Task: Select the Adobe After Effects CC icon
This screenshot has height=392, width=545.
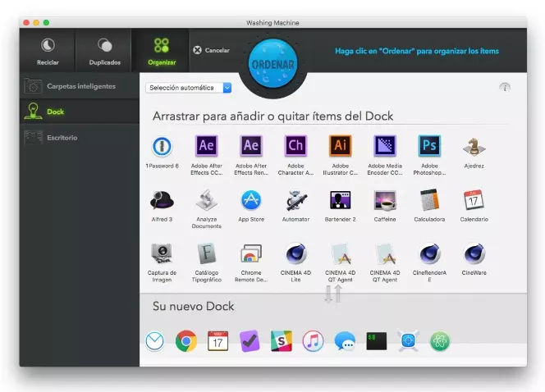Action: [207, 146]
